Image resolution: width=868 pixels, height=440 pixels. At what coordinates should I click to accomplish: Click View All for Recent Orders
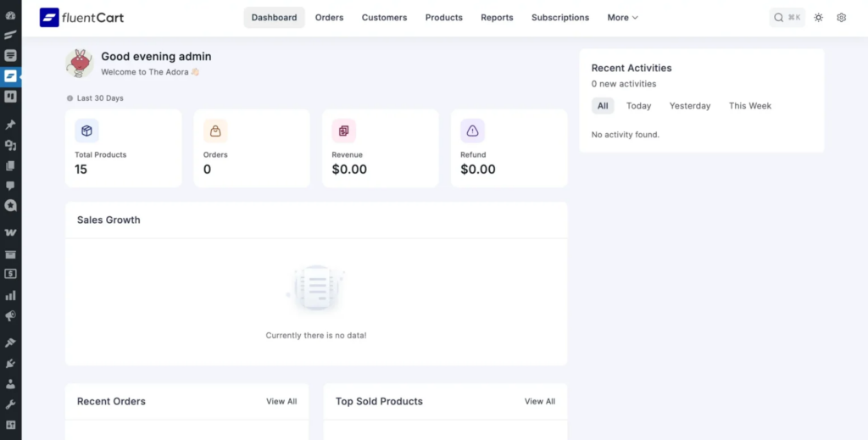(281, 402)
